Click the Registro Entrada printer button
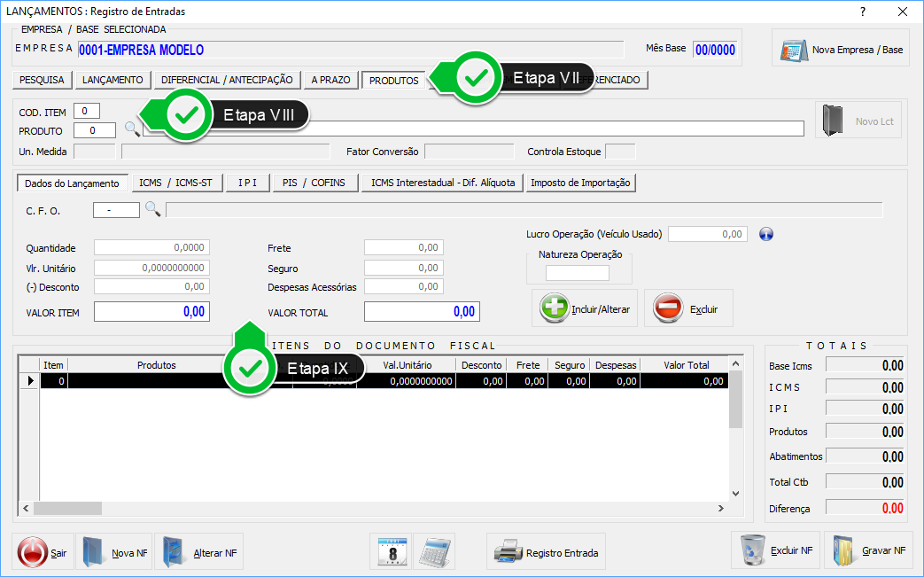 click(546, 552)
